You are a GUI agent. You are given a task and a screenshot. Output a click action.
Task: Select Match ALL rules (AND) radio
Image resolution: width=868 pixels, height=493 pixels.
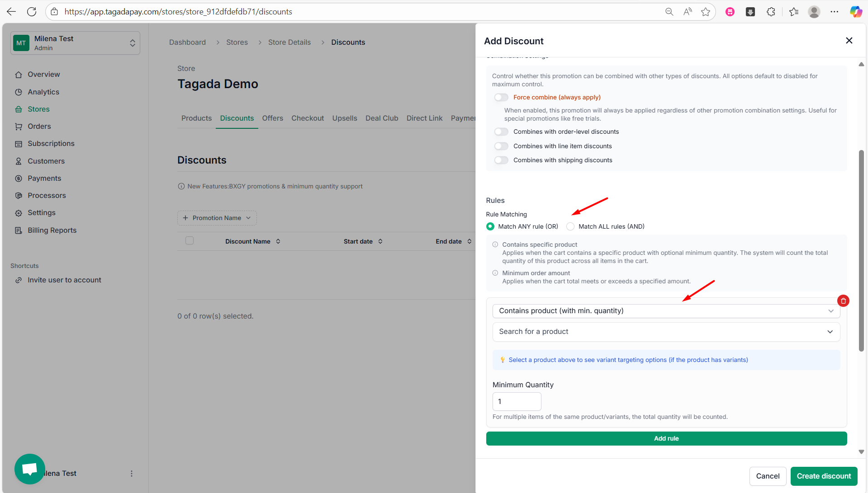point(571,227)
